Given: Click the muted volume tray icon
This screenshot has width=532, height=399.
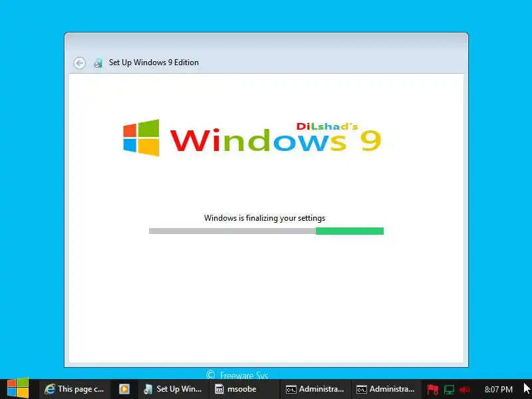Looking at the screenshot, I should 464,390.
